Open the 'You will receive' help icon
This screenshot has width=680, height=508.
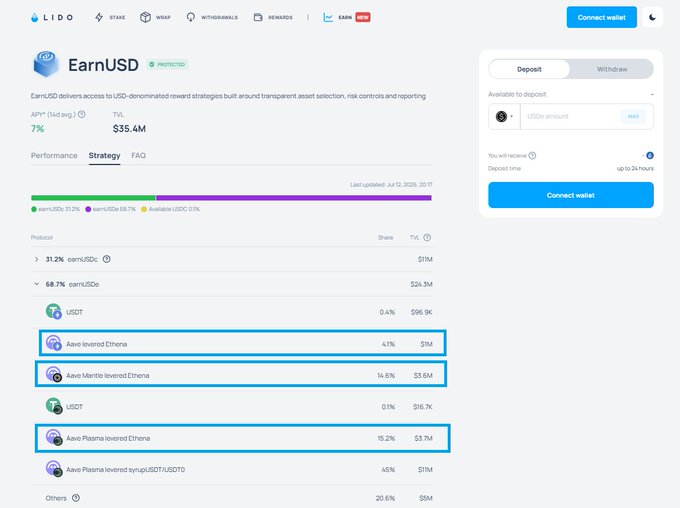click(x=532, y=155)
